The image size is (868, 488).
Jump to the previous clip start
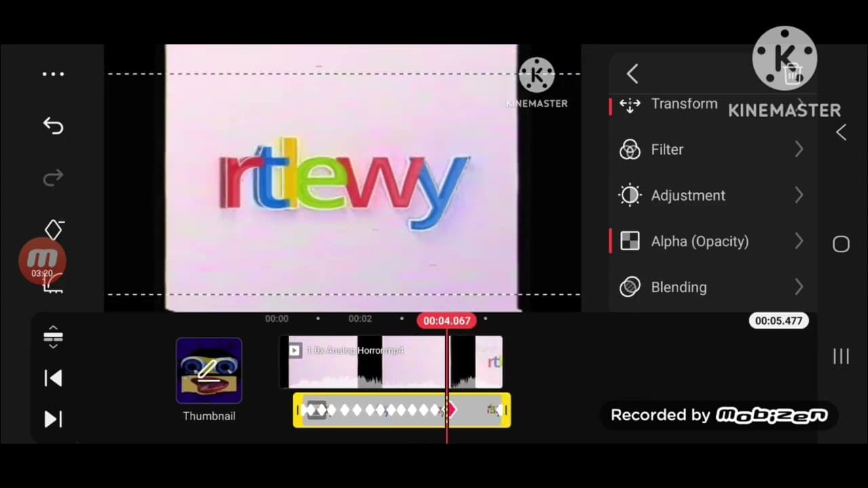pos(53,378)
